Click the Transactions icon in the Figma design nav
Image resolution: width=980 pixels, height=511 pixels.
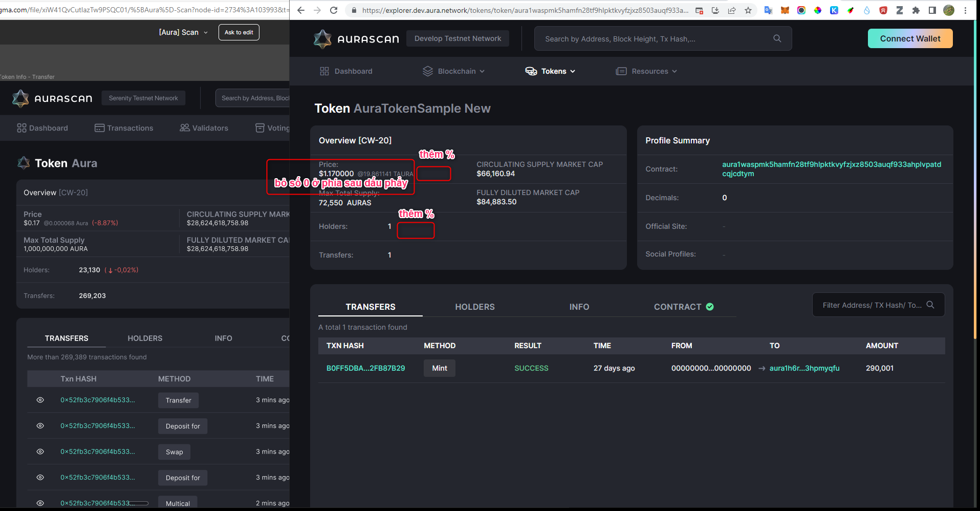(99, 128)
